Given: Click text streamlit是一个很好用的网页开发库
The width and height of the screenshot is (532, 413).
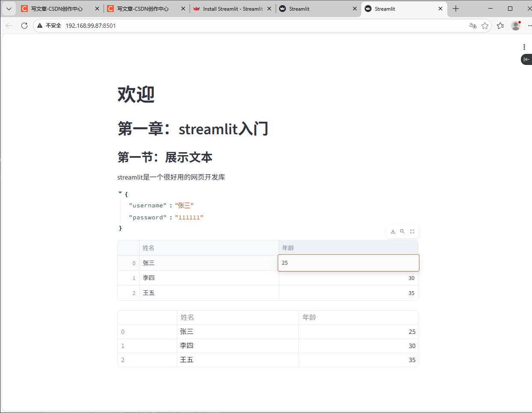Looking at the screenshot, I should pyautogui.click(x=171, y=177).
